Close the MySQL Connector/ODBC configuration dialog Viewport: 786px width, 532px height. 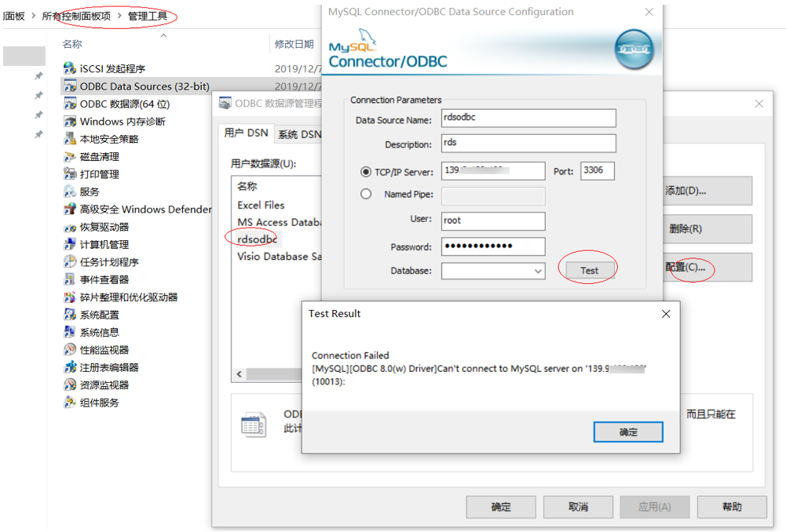tap(649, 12)
